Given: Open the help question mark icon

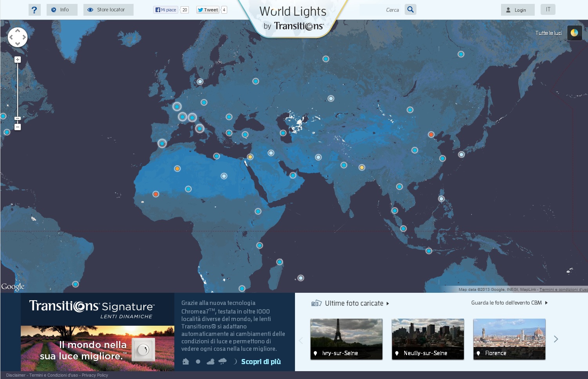Looking at the screenshot, I should point(34,10).
